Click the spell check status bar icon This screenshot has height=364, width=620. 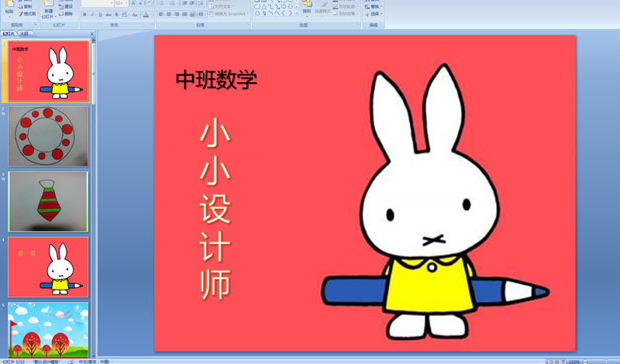pyautogui.click(x=71, y=362)
